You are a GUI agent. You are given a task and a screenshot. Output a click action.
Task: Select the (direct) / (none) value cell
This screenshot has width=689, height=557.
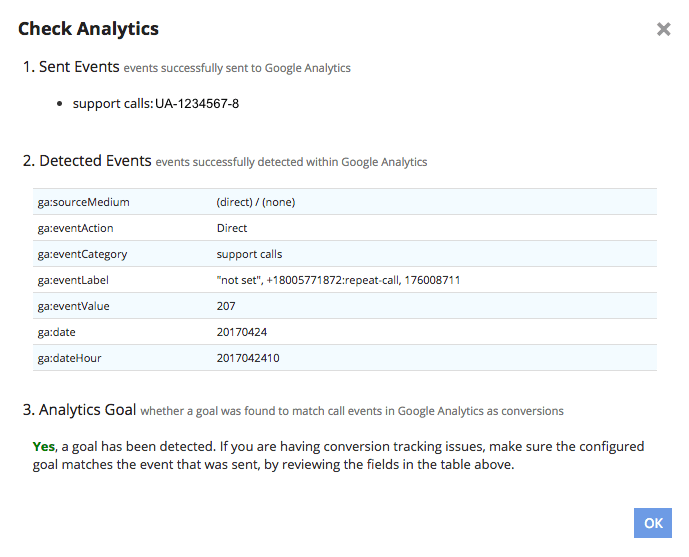(256, 202)
